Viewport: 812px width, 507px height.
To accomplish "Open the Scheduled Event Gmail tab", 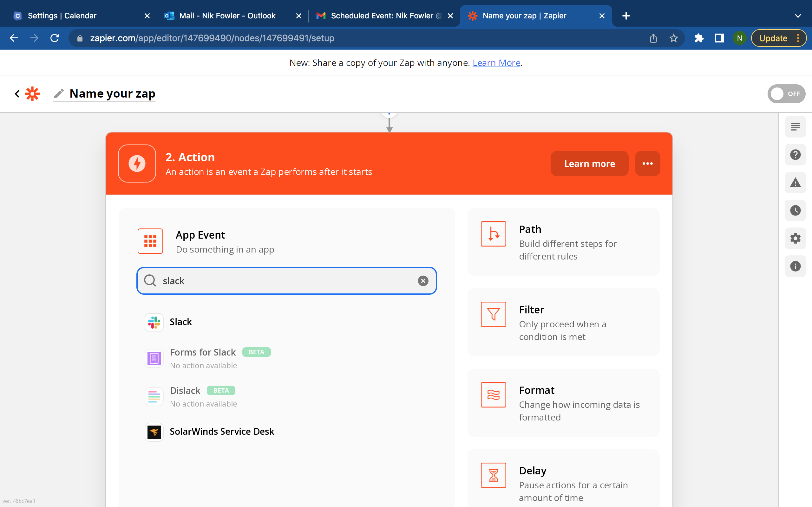I will coord(379,16).
